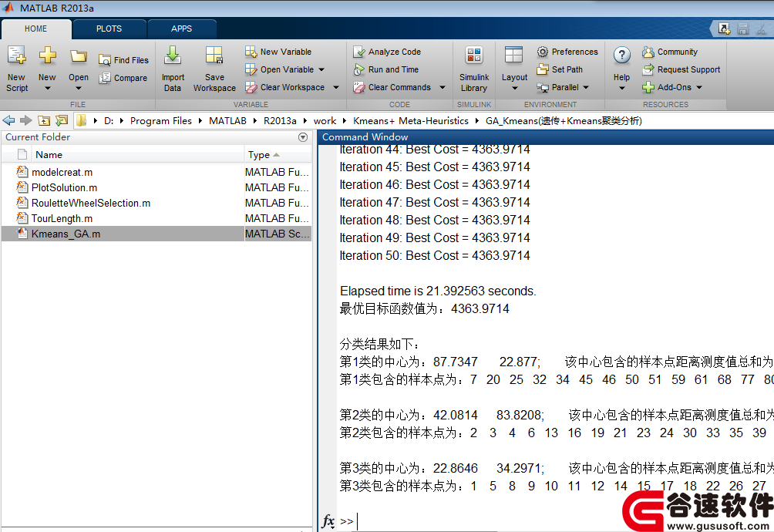
Task: Open Preferences gear icon
Action: (543, 52)
